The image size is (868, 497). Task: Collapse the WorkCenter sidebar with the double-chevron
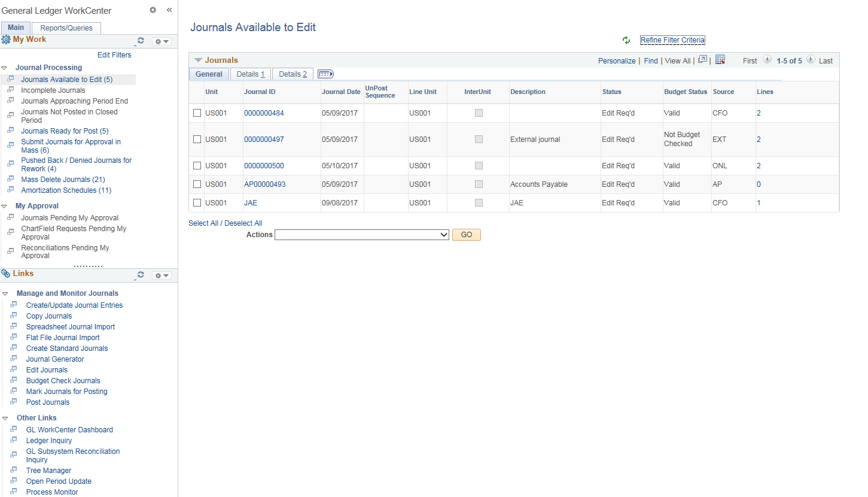(169, 10)
